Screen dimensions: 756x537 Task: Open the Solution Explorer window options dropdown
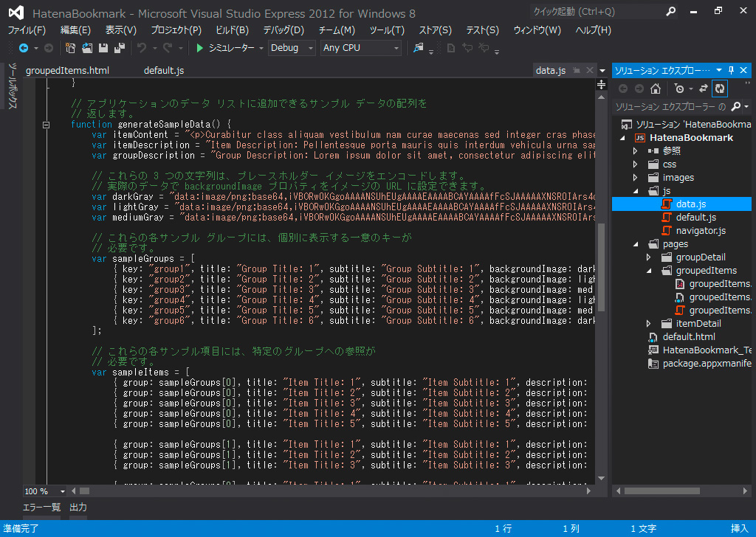(x=719, y=70)
